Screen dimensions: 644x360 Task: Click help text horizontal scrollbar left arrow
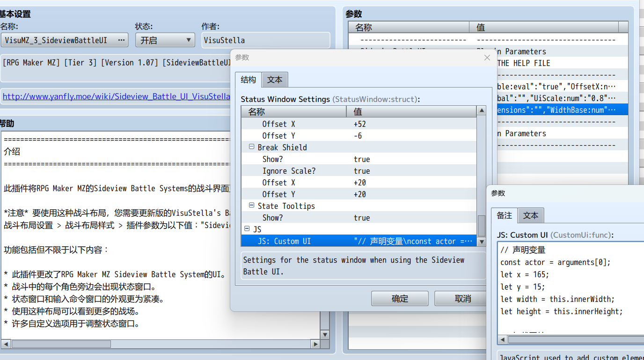click(x=6, y=344)
